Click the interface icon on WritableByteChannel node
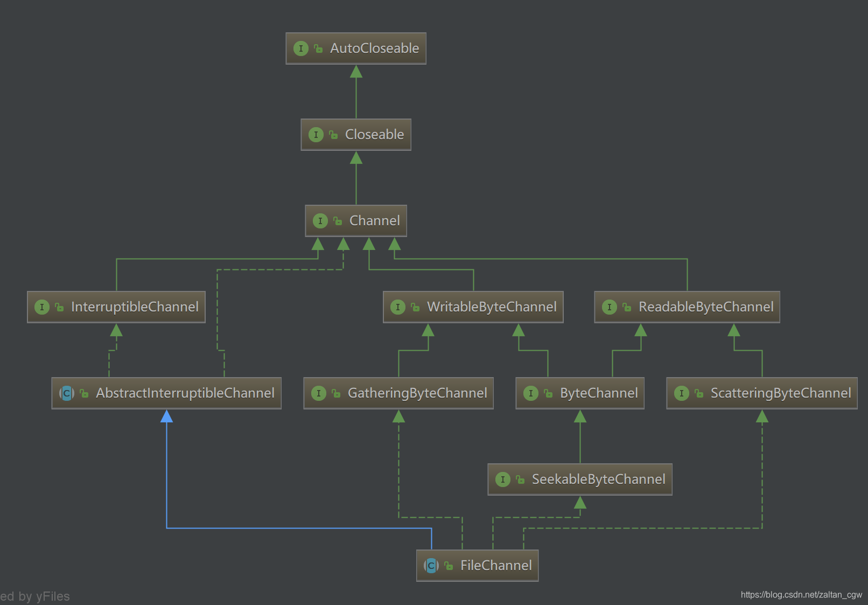 [x=398, y=307]
